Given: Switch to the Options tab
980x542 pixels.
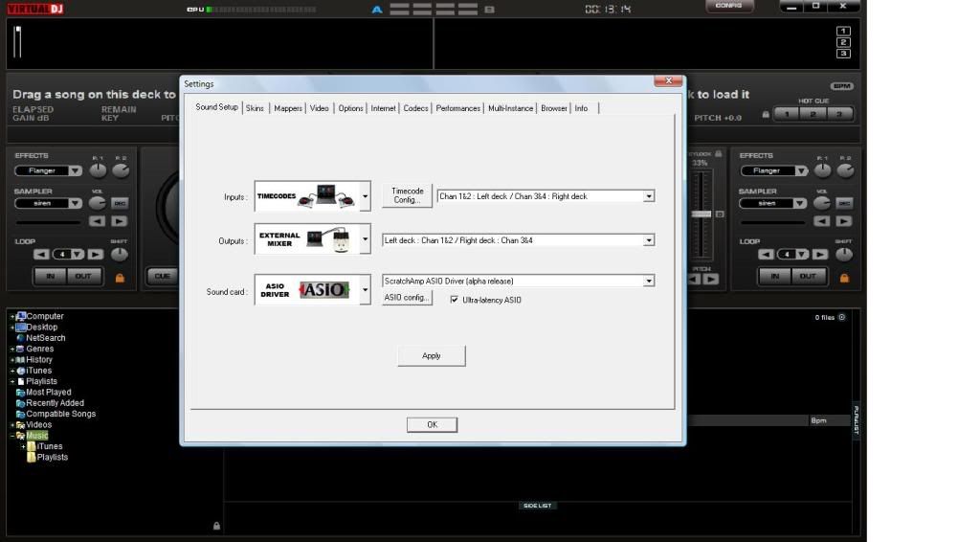Looking at the screenshot, I should tap(350, 108).
